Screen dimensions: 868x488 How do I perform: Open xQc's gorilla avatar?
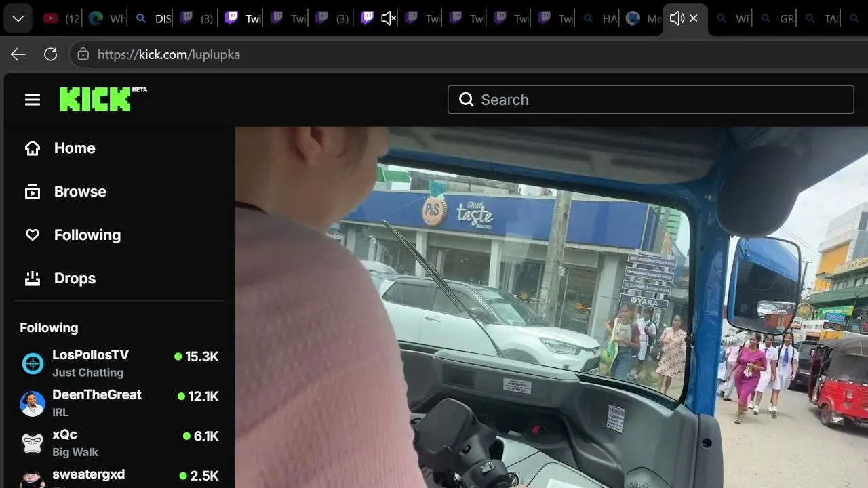click(33, 444)
